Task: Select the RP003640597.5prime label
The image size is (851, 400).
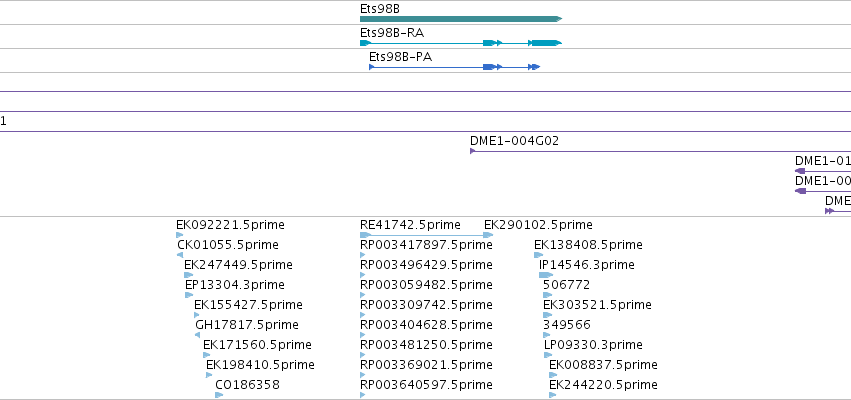Action: [426, 385]
